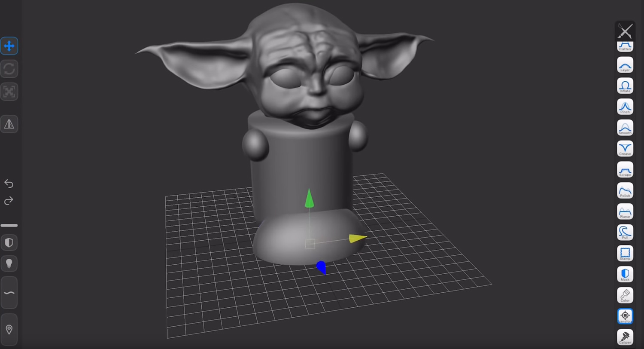Expand the stroke falloff curve options
Viewport: 644px width, 349px height.
(9, 293)
